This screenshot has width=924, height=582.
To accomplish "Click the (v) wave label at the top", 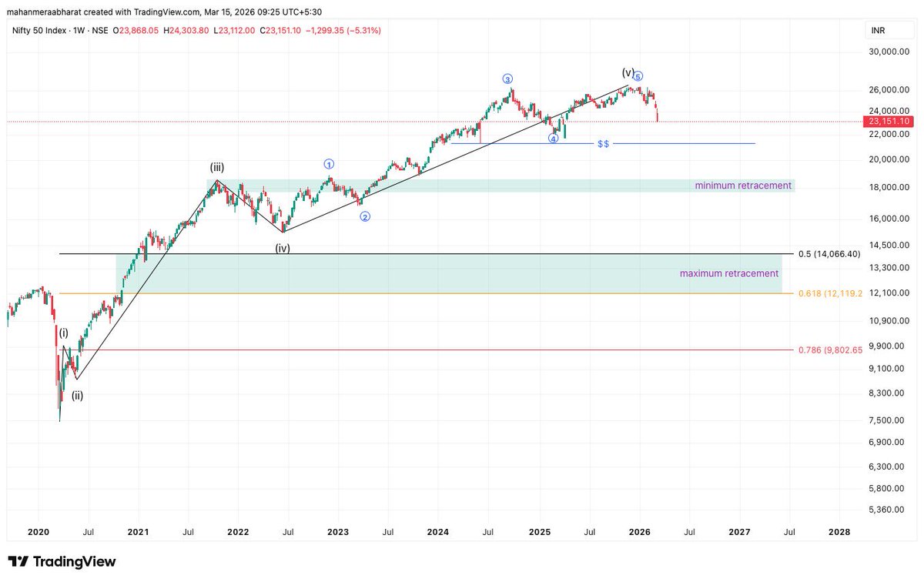I will [x=627, y=71].
